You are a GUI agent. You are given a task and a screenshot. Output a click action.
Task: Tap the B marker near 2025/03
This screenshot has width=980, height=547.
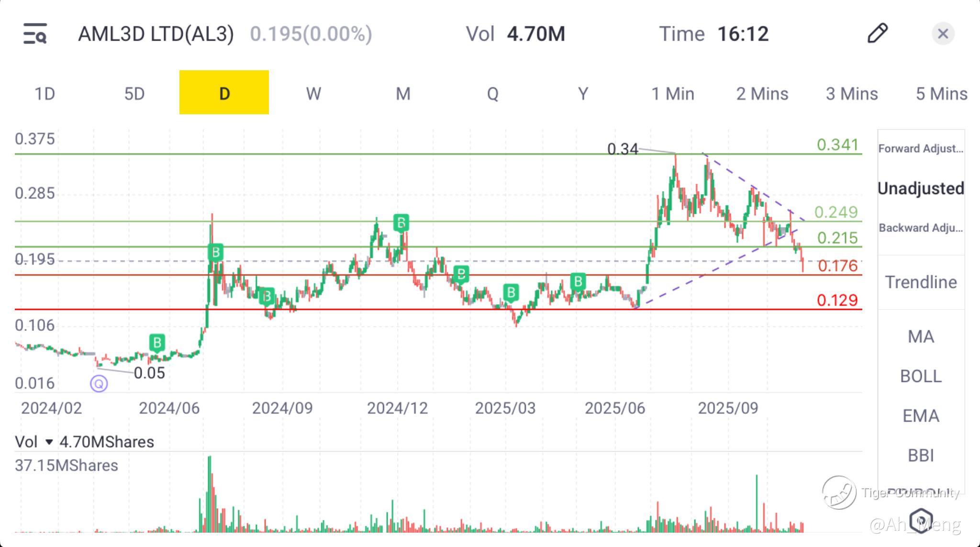coord(511,292)
